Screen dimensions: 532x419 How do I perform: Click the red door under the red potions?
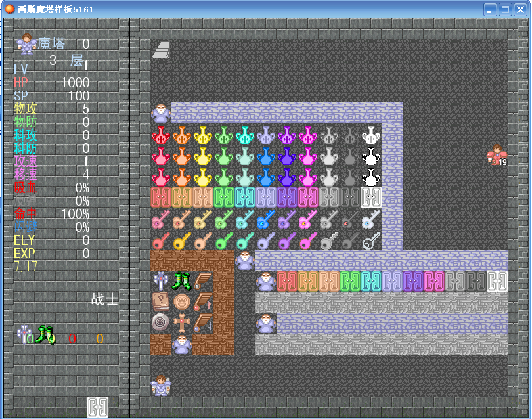pos(161,197)
